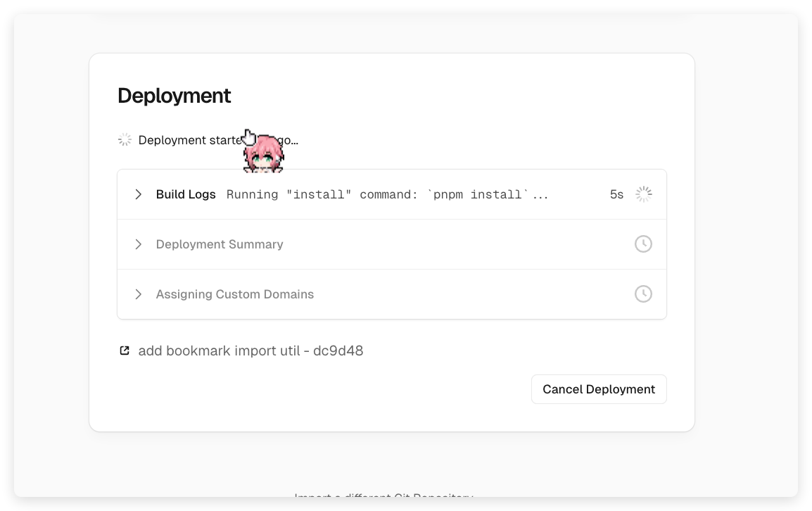Expand the Deployment Summary chevron

coord(139,244)
